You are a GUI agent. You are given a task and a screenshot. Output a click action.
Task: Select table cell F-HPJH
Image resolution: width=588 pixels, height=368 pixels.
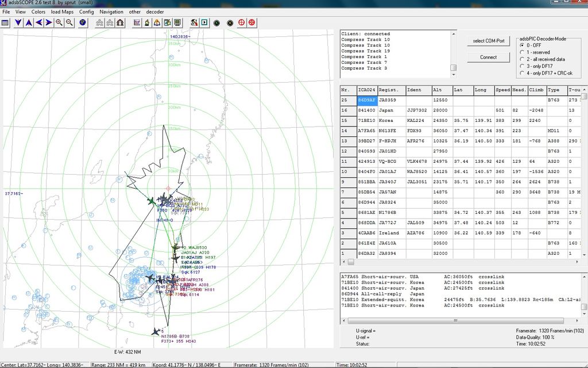tap(391, 141)
